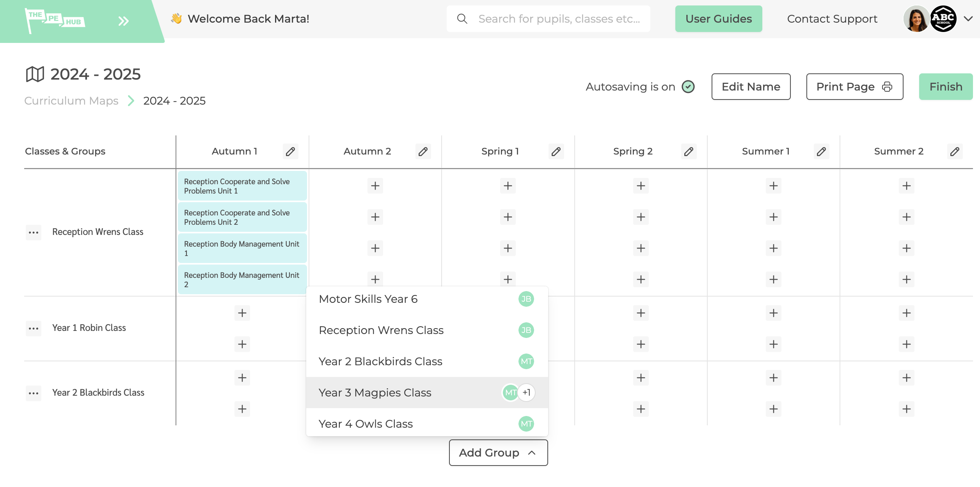Collapse the Add Group dropdown chevron
980x487 pixels.
coord(532,453)
